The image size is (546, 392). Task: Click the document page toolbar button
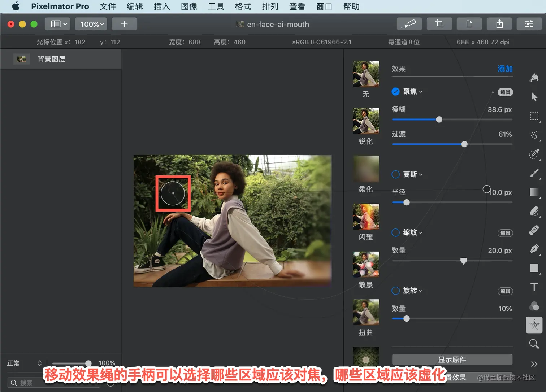tap(469, 24)
